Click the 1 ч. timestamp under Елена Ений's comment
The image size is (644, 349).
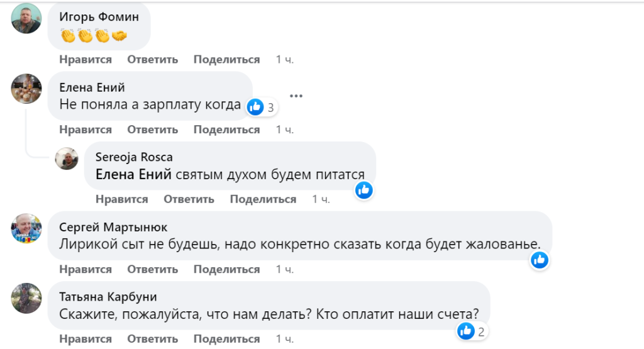coord(285,130)
